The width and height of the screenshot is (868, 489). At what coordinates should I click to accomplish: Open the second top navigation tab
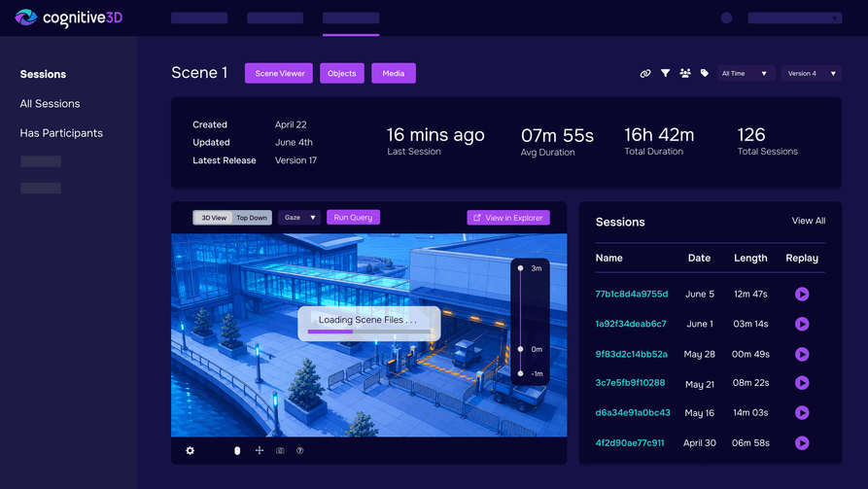coord(275,18)
